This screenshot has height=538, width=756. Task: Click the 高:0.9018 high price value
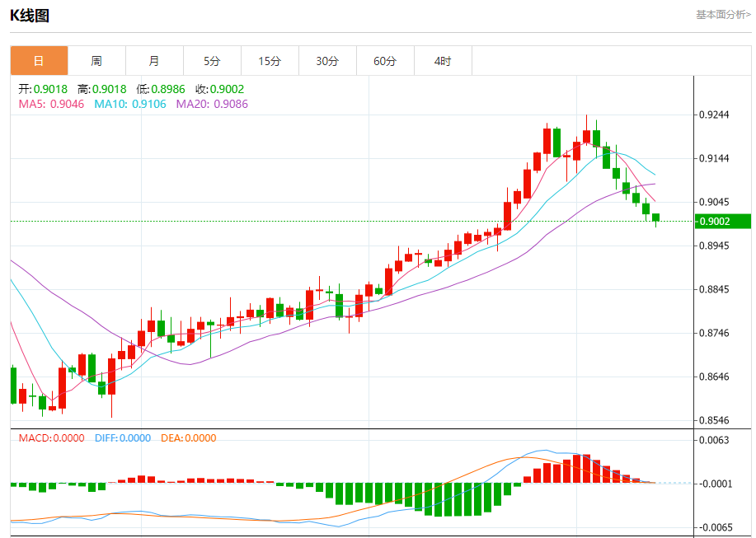101,89
